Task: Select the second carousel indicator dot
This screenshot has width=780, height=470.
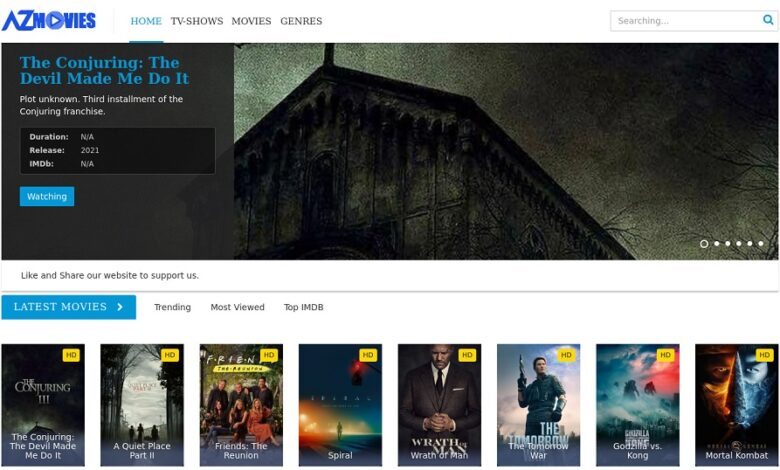Action: click(x=717, y=244)
